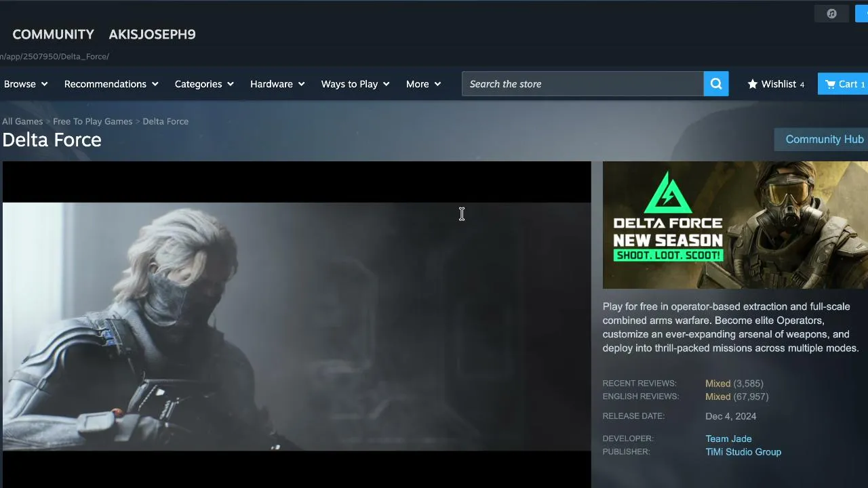Open the Free To Play Games breadcrumb
Screen dimensions: 868x488
(x=93, y=121)
